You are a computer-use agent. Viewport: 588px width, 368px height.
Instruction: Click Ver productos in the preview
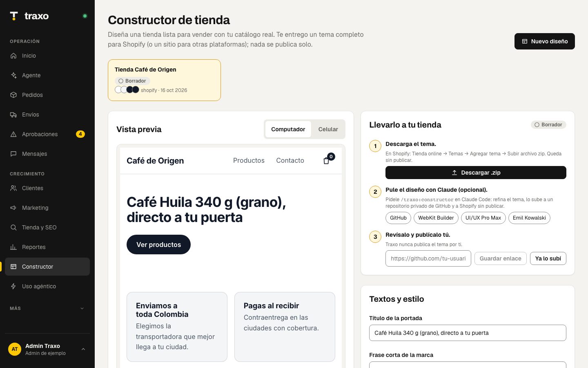[158, 245]
